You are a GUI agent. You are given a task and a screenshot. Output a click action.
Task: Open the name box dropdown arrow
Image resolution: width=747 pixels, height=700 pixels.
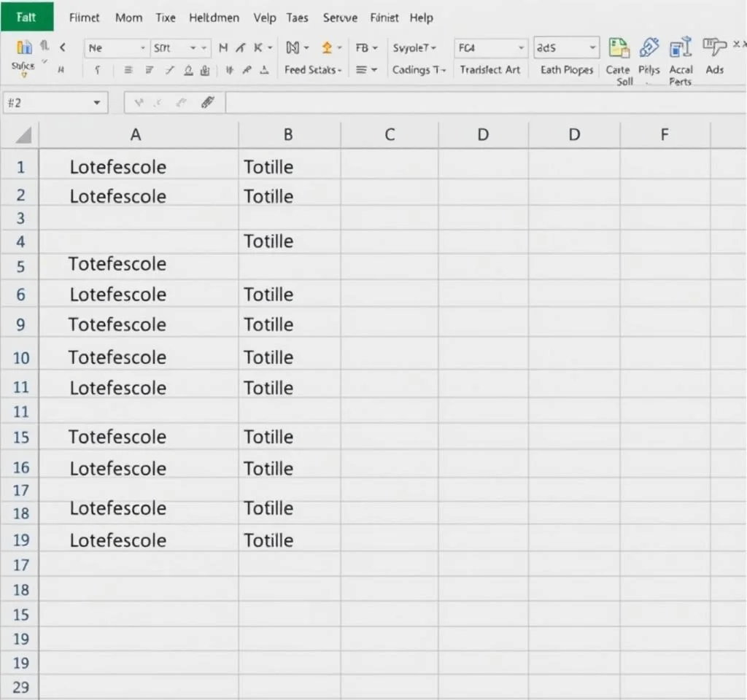(x=96, y=104)
